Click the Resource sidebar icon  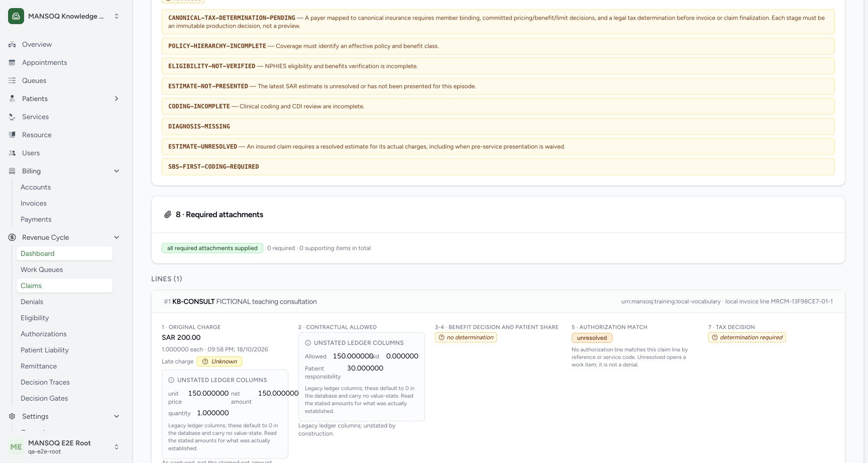(12, 135)
